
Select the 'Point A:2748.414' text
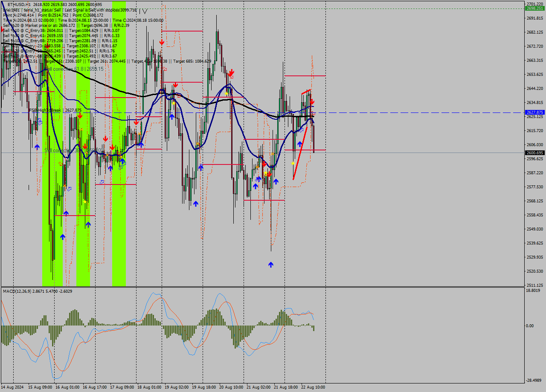pyautogui.click(x=18, y=15)
